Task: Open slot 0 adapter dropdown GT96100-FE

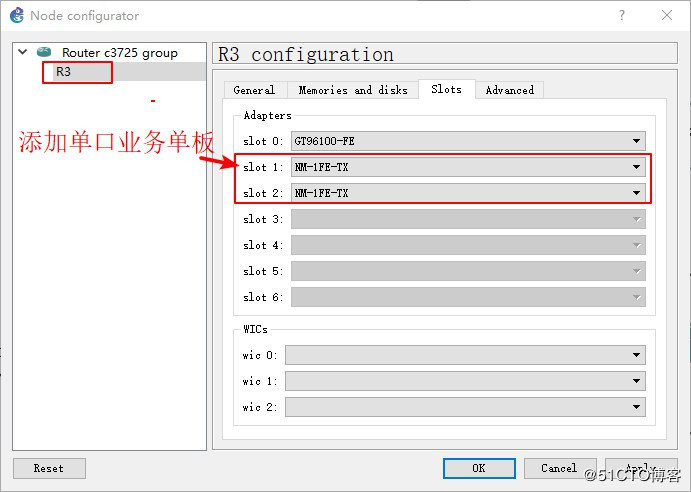Action: pyautogui.click(x=468, y=141)
